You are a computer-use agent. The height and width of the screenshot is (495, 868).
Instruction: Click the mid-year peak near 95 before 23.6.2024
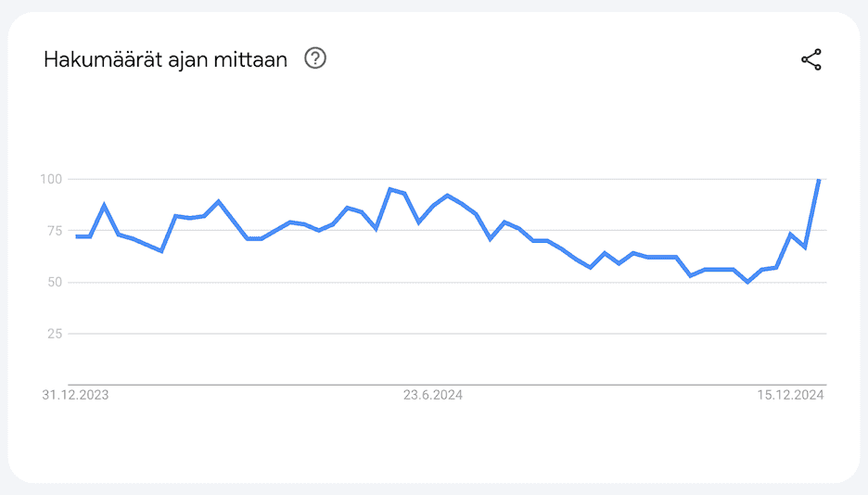(390, 189)
